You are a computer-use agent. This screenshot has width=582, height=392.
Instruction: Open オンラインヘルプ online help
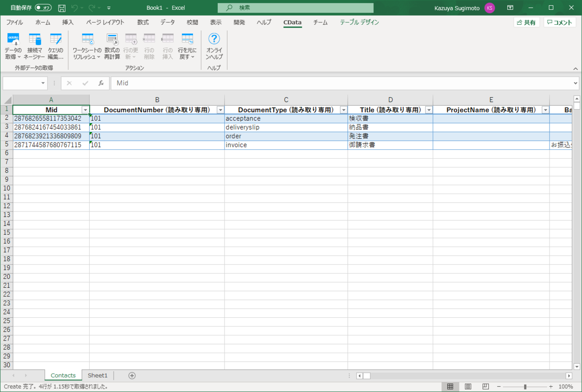pyautogui.click(x=214, y=47)
